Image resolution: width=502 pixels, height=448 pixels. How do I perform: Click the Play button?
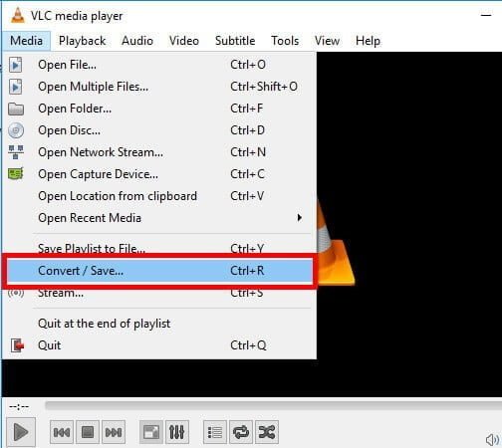tap(21, 432)
